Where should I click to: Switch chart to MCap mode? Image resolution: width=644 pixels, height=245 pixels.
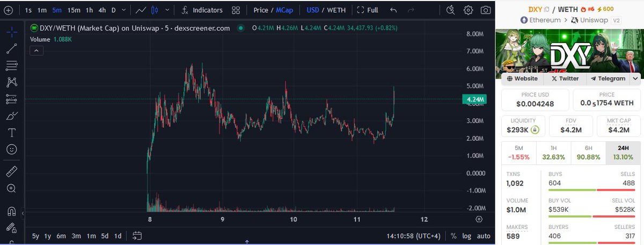coord(284,10)
